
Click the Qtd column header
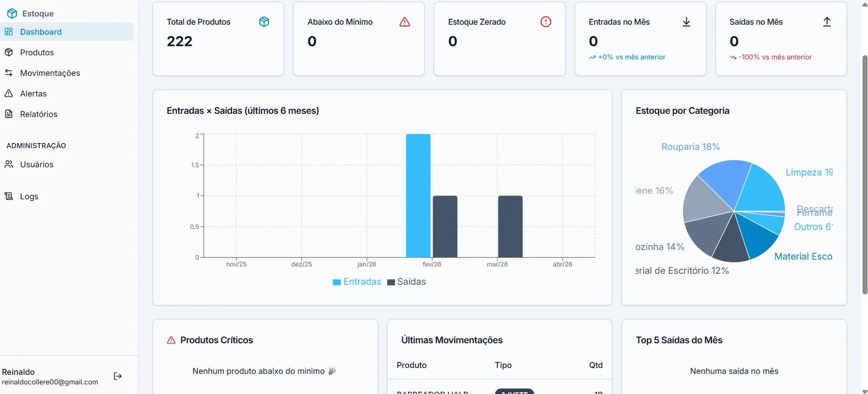[596, 365]
